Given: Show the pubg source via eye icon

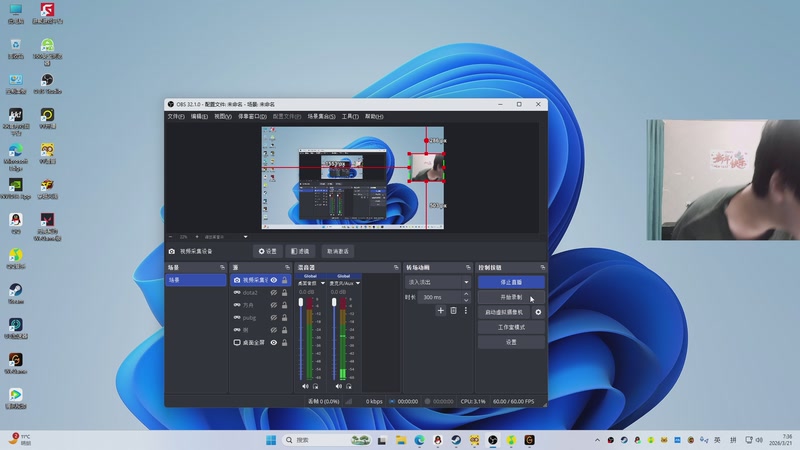Looking at the screenshot, I should click(273, 318).
